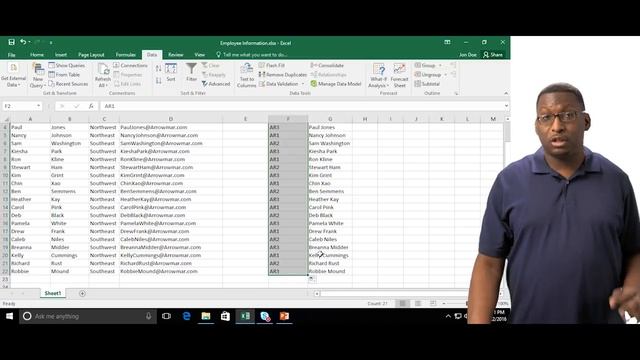Viewport: 640px width, 360px height.
Task: Click the Sort Z to A icon
Action: (x=158, y=80)
